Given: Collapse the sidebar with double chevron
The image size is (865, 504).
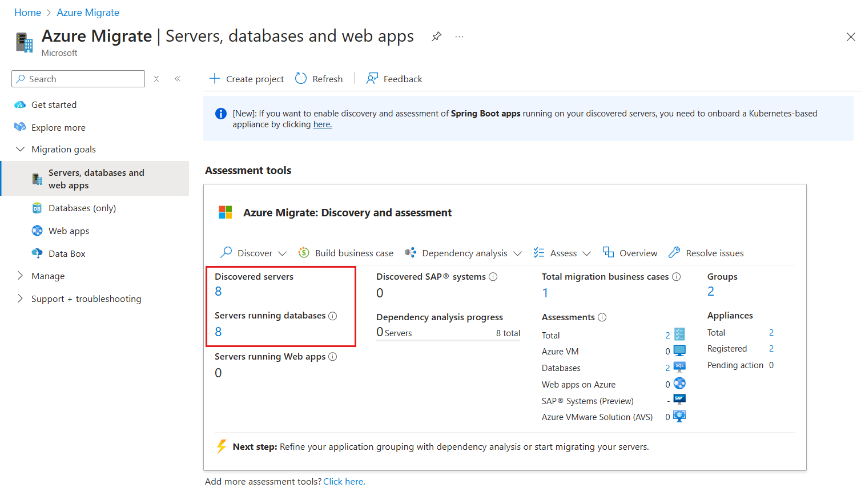Looking at the screenshot, I should coord(178,79).
